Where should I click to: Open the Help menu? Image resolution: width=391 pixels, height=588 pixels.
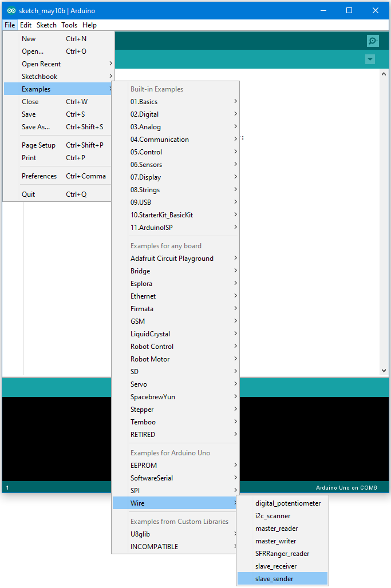coord(89,25)
